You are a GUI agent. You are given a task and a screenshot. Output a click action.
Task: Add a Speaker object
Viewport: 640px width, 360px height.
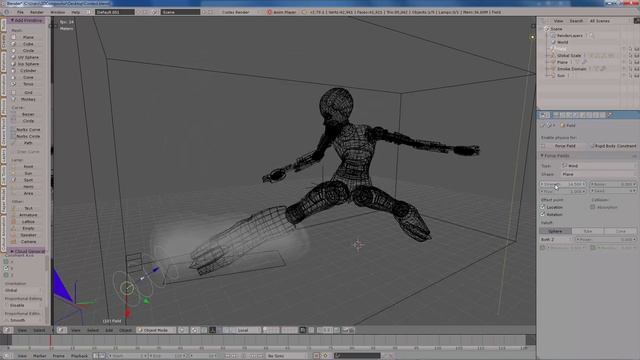(x=28, y=235)
